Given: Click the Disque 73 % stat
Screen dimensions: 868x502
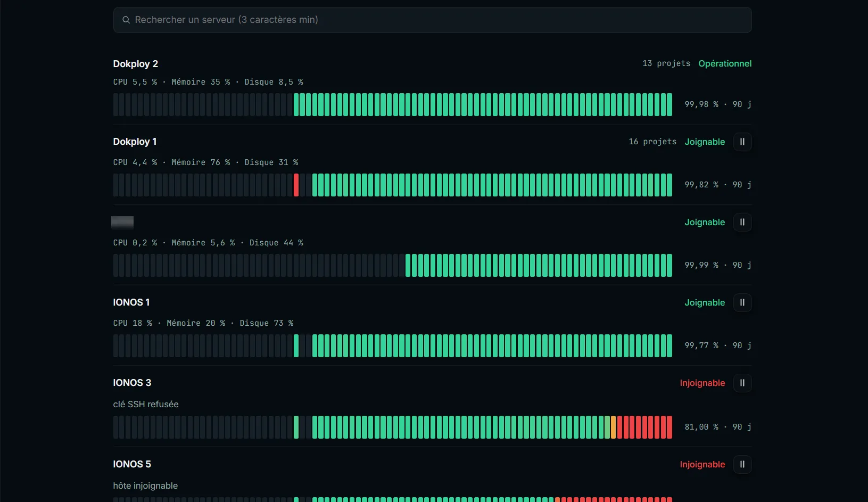Looking at the screenshot, I should point(266,323).
